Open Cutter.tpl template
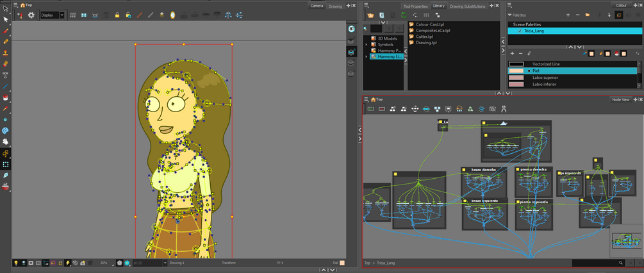Image resolution: width=644 pixels, height=273 pixels. point(425,37)
